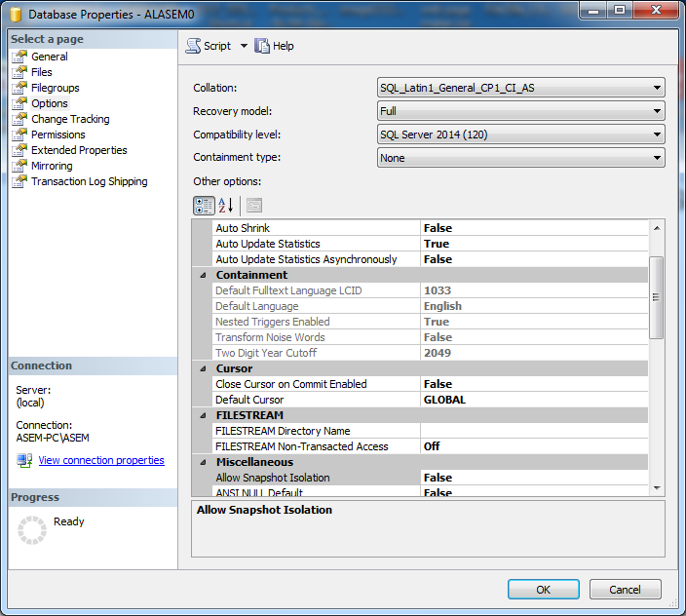Screen dimensions: 686x616
Task: Click the property grid vertical scrollbar
Action: 657,297
